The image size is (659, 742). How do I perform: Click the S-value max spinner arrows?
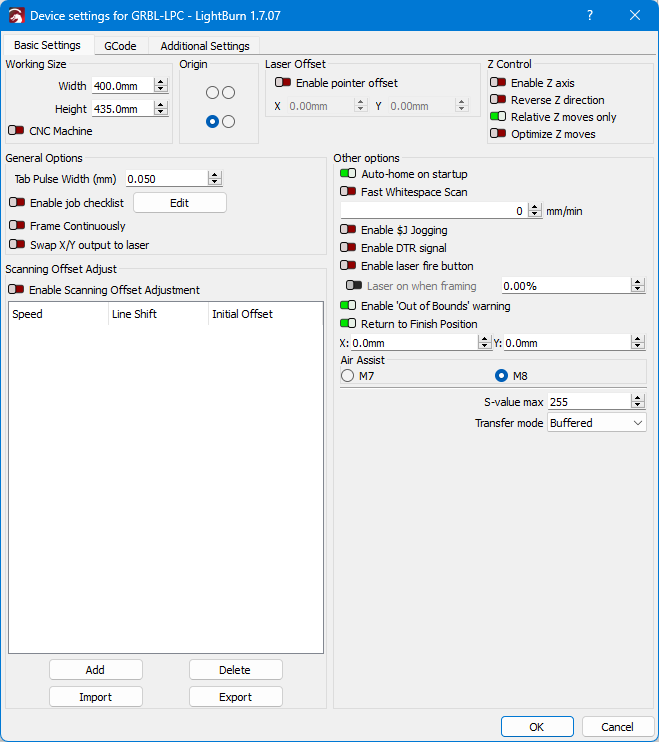[x=638, y=402]
